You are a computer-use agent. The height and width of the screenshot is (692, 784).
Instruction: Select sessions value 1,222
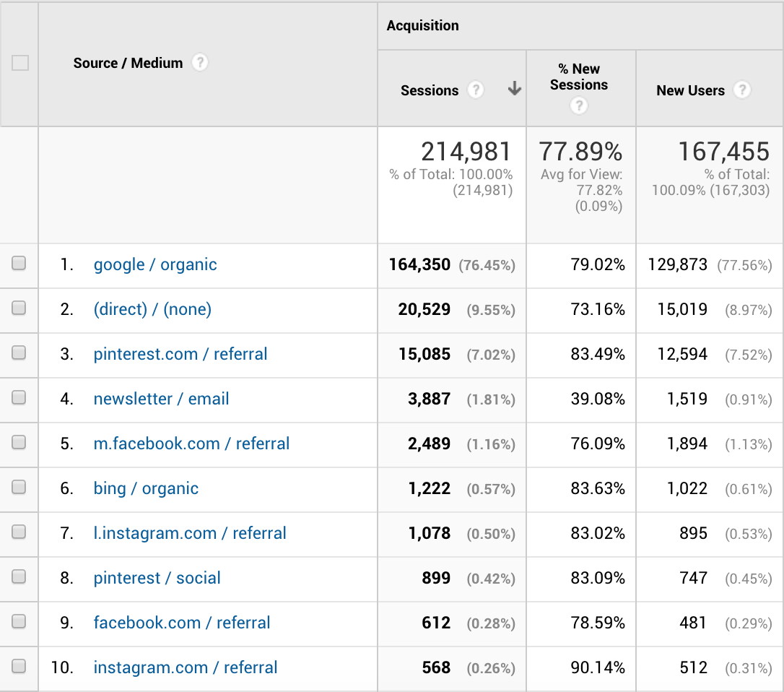tap(429, 488)
